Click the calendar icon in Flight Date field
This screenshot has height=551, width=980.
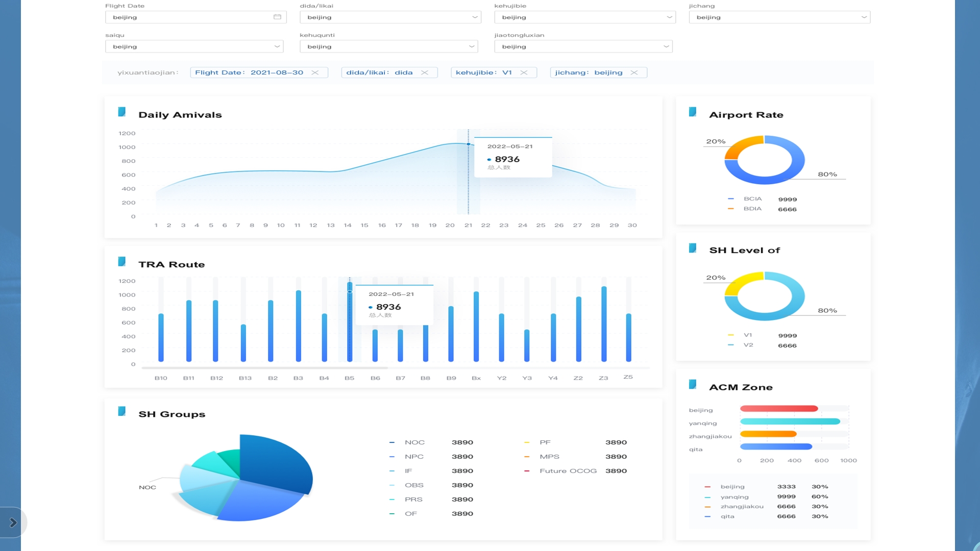(x=277, y=17)
